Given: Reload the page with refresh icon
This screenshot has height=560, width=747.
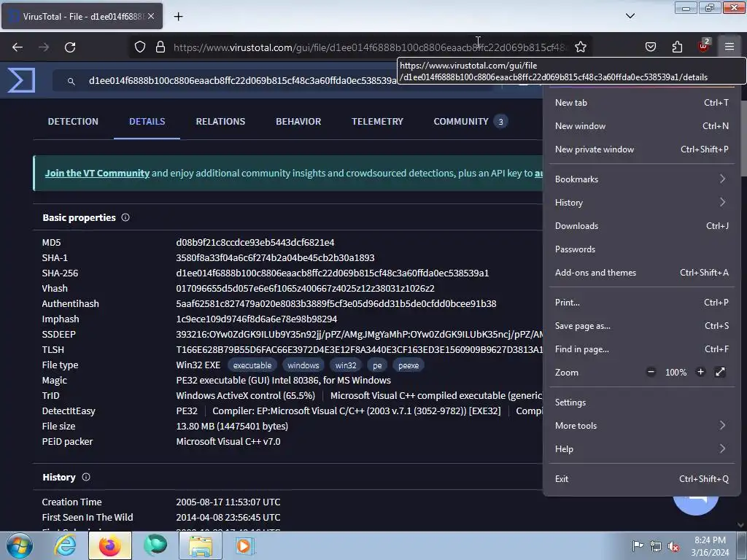Looking at the screenshot, I should pos(70,47).
